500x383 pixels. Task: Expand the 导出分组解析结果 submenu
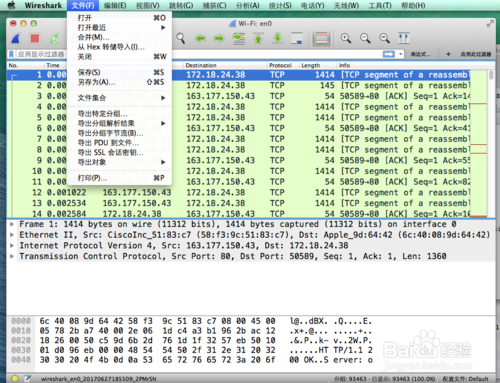119,123
